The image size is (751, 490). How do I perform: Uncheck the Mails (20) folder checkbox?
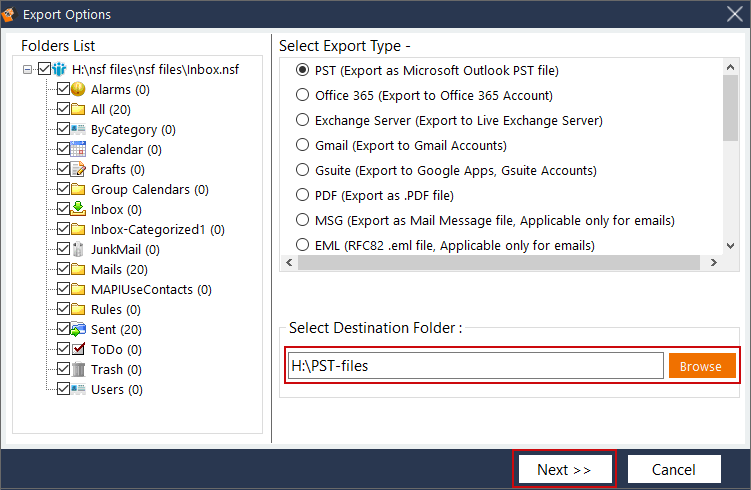coord(63,270)
